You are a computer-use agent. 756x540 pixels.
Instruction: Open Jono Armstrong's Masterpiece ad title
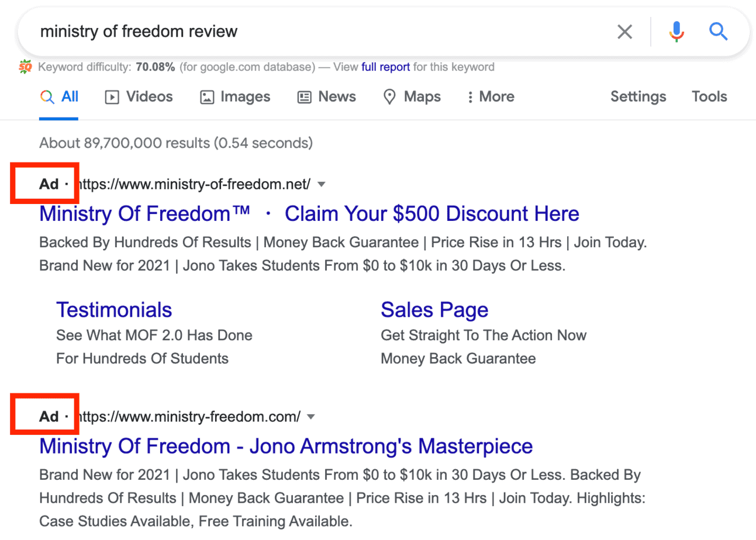(286, 446)
